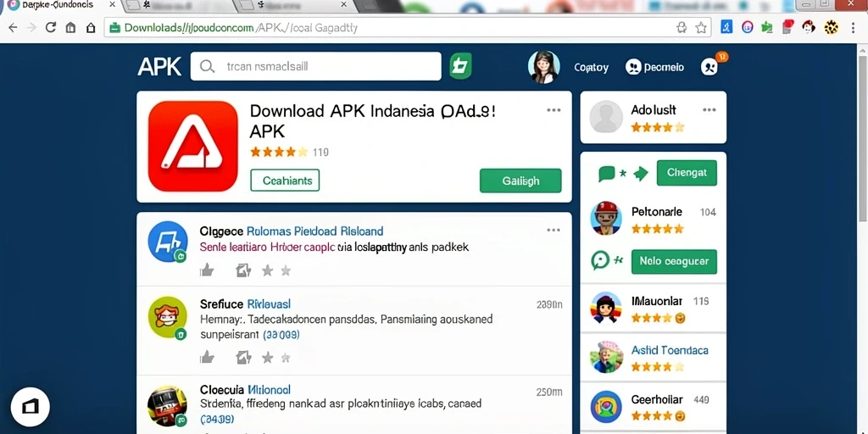Click the green puzzle extension icon
Image resolution: width=868 pixels, height=434 pixels.
(767, 27)
